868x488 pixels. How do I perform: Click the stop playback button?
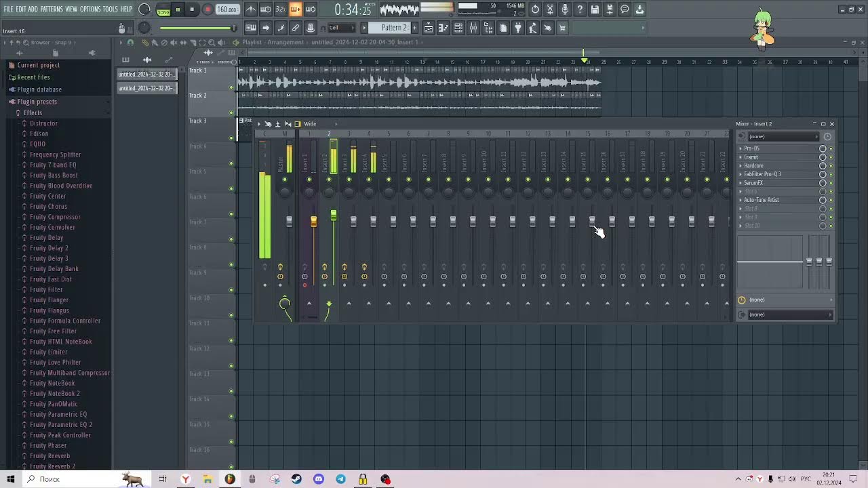click(193, 9)
